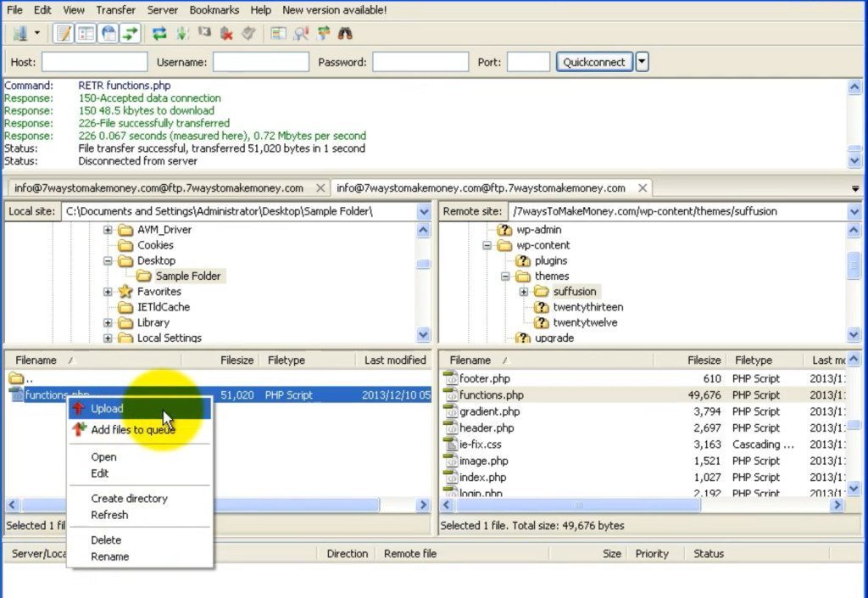Click the refresh file lists icon
This screenshot has height=598, width=868.
(x=159, y=34)
